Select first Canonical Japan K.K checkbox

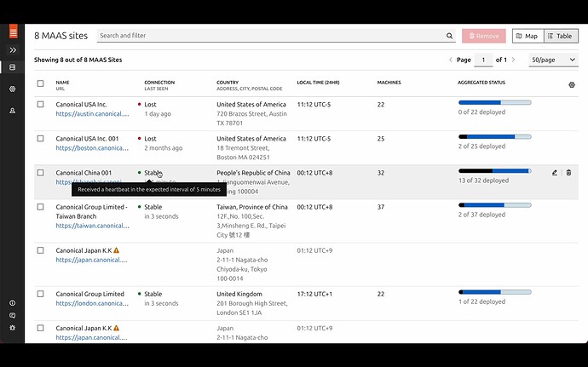[x=41, y=250]
